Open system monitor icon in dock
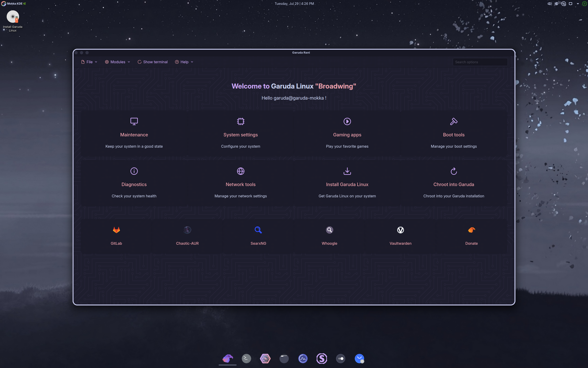The height and width of the screenshot is (368, 588). click(303, 358)
